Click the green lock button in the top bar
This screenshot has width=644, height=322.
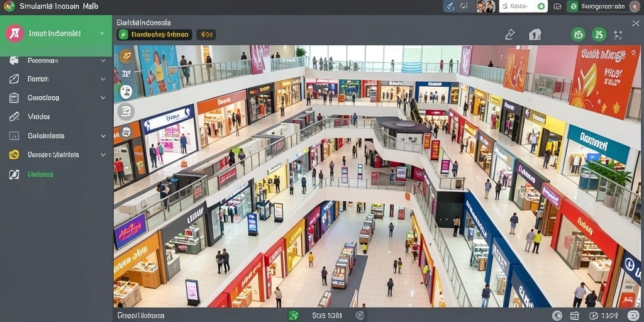click(574, 6)
